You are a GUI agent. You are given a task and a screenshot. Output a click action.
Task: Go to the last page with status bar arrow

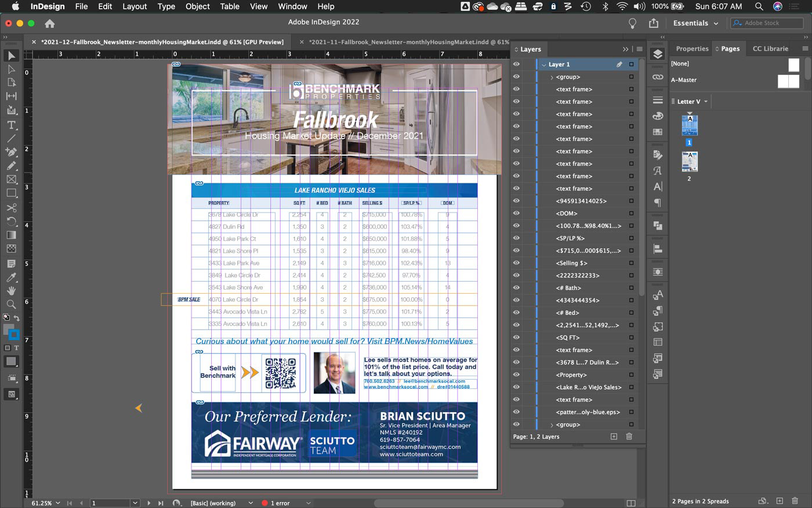click(161, 503)
